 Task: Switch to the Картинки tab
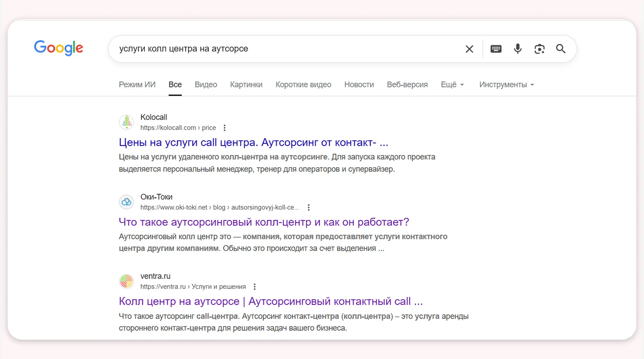246,84
